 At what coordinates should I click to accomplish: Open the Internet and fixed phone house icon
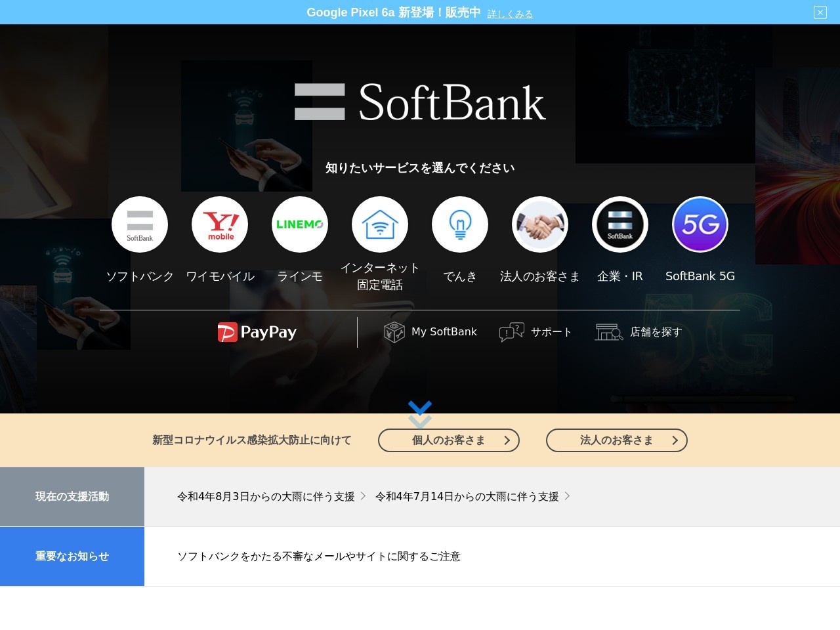point(380,224)
